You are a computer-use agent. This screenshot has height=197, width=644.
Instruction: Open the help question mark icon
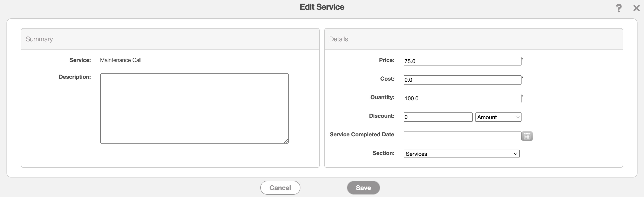tap(618, 8)
